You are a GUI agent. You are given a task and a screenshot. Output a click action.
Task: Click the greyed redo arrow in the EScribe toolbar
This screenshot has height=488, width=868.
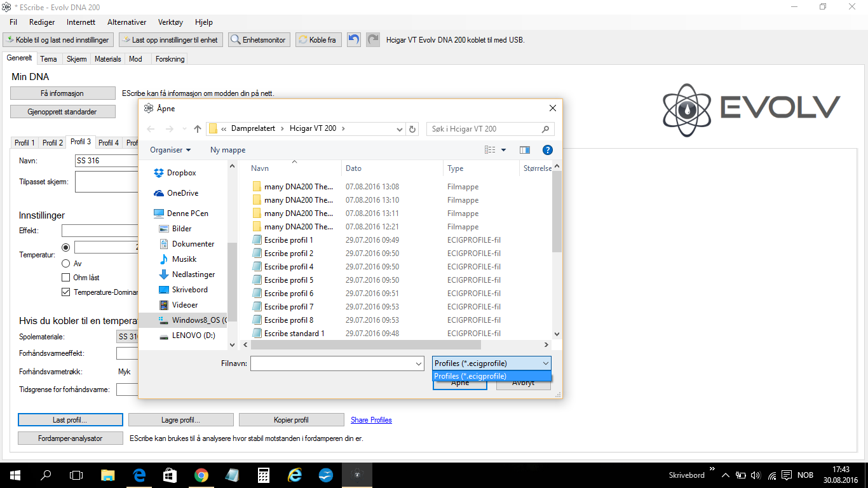pyautogui.click(x=373, y=39)
